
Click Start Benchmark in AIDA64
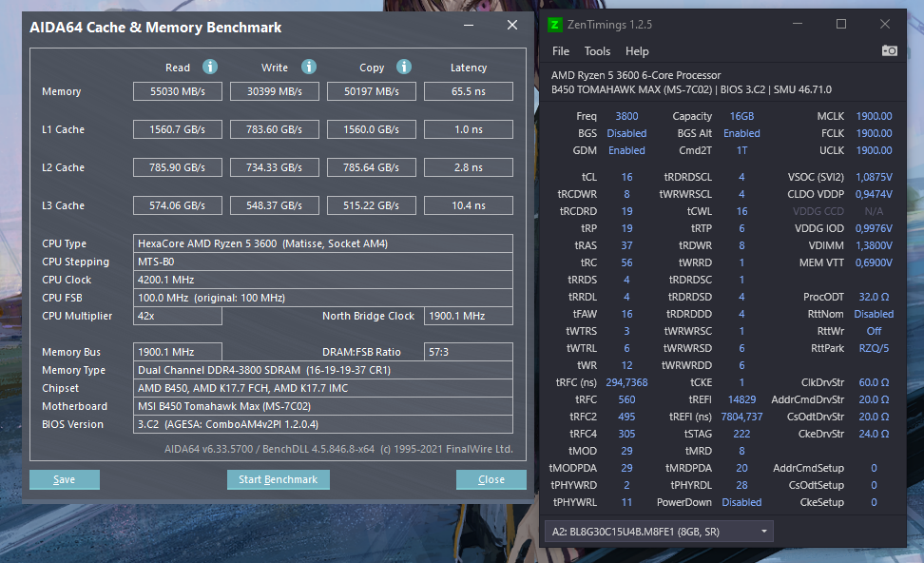pos(279,479)
